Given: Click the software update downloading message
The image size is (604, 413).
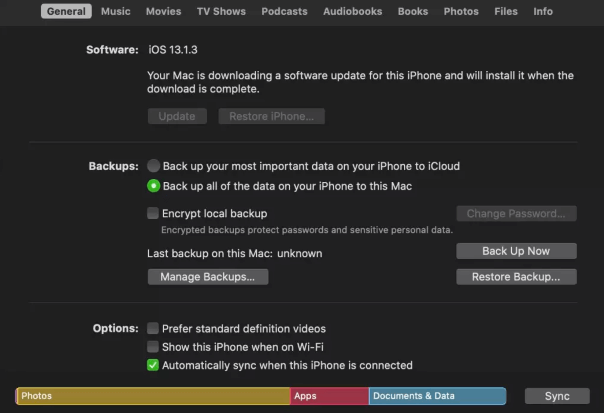Looking at the screenshot, I should (x=360, y=82).
